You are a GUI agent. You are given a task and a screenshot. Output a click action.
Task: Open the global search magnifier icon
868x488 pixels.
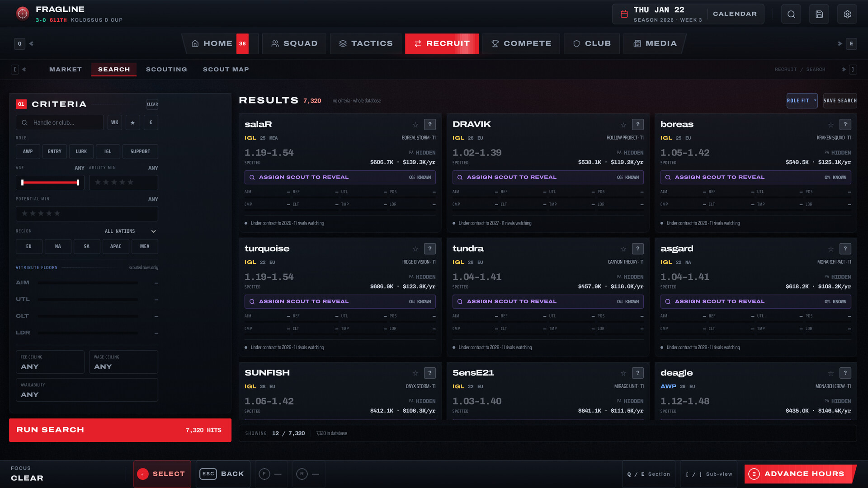tap(791, 14)
